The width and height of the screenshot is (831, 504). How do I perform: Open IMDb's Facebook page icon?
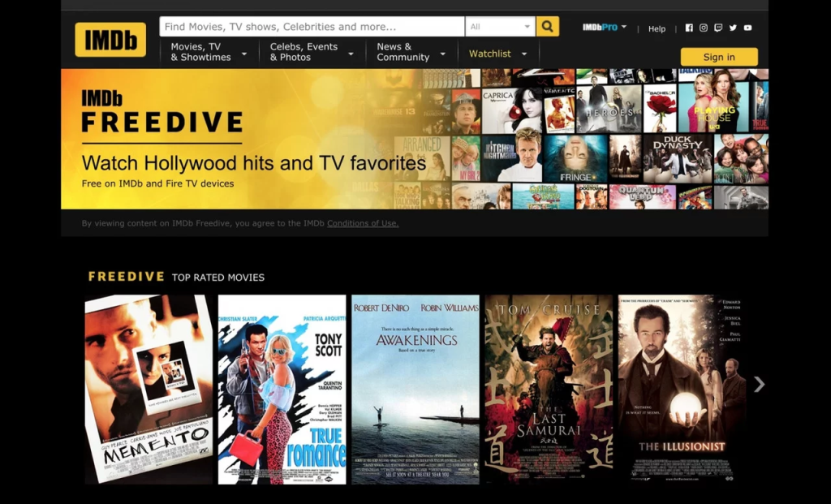689,28
